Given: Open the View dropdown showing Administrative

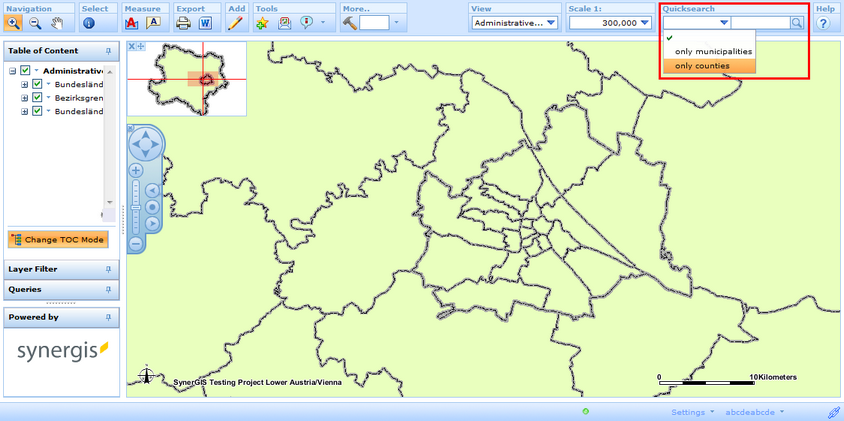Looking at the screenshot, I should [515, 22].
